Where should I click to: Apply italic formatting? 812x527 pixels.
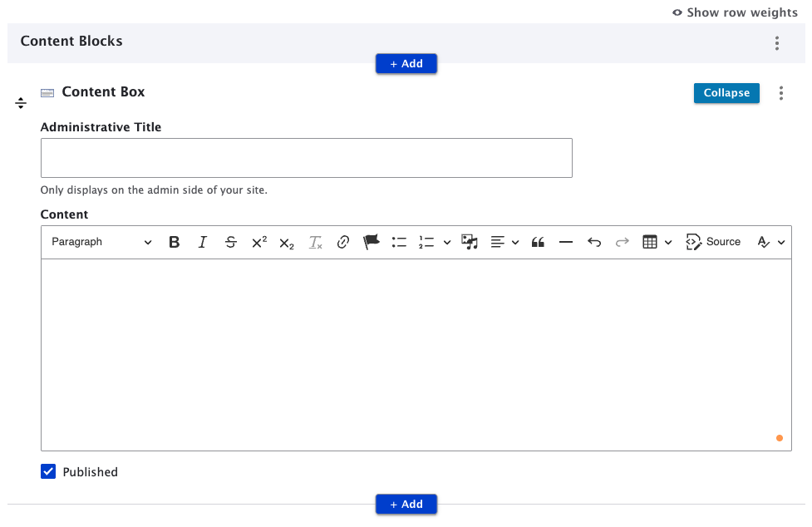[x=203, y=242]
